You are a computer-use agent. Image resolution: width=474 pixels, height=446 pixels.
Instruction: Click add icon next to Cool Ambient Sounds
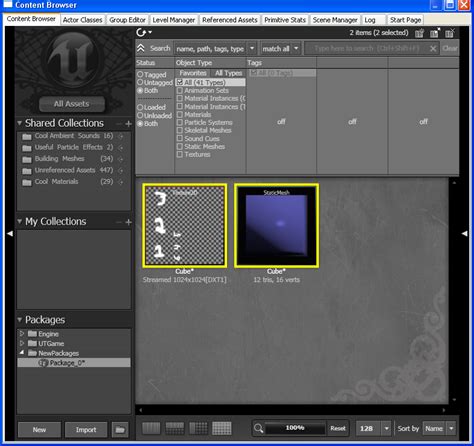point(121,136)
